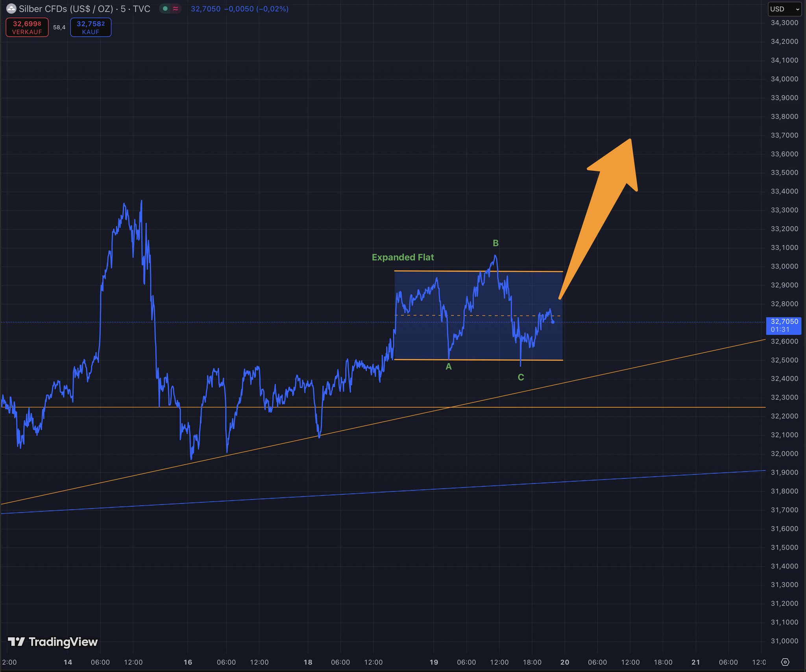Open chart settings gear in time axis corner

[x=785, y=662]
